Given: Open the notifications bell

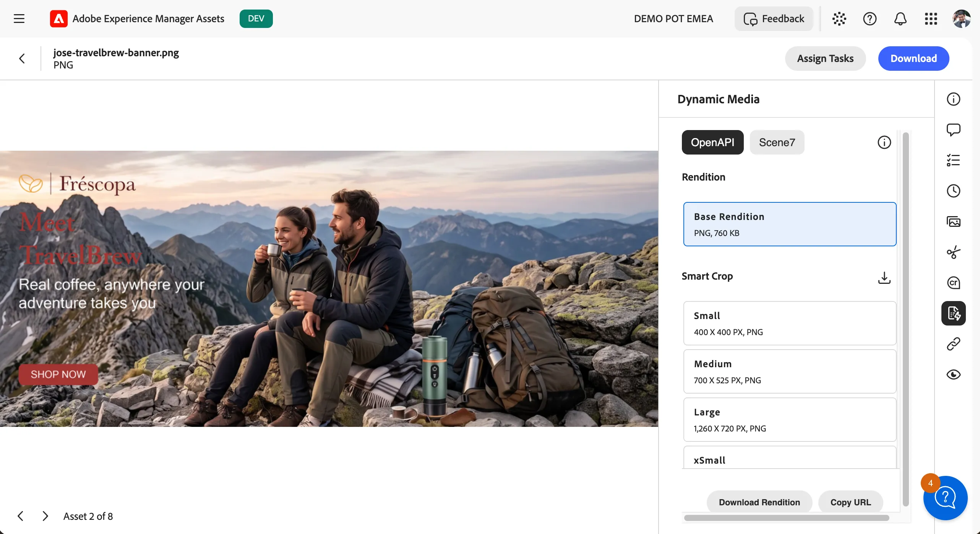Looking at the screenshot, I should click(900, 18).
